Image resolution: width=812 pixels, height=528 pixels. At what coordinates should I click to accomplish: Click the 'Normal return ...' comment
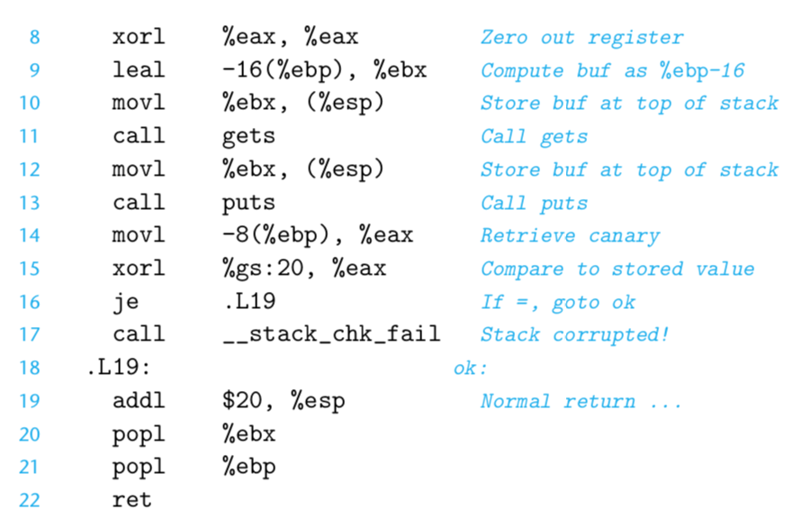581,402
